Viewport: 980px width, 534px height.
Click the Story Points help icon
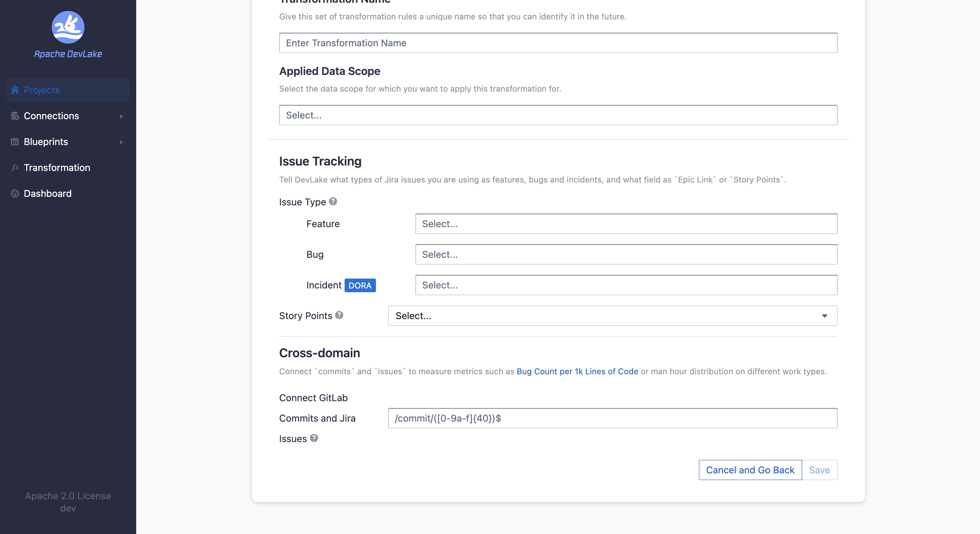339,315
